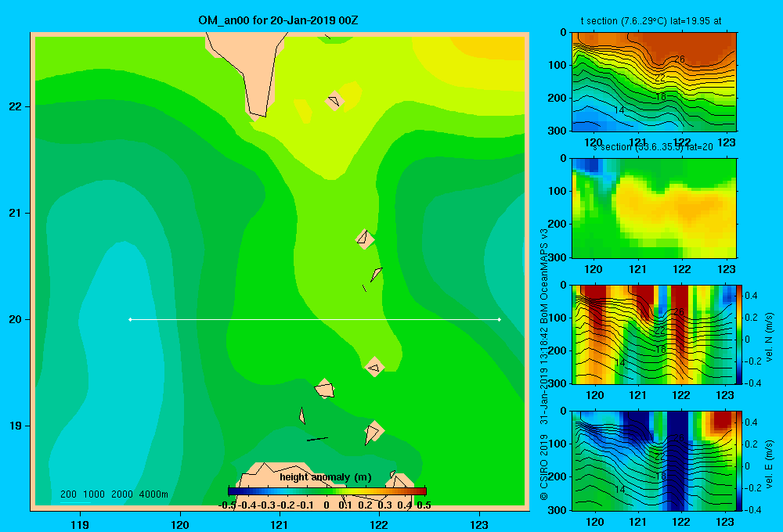
Task: Click the 0.2 tick of height anomaly colorbar
Action: tap(366, 505)
